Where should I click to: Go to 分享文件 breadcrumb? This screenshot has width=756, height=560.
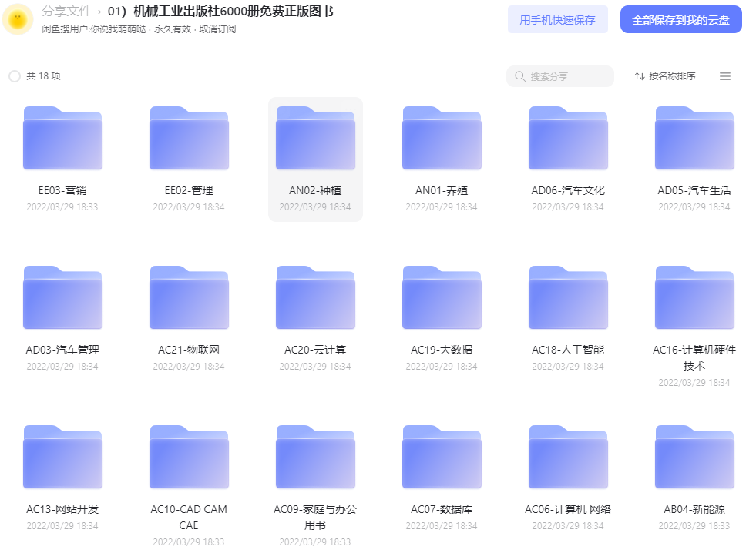(x=66, y=11)
